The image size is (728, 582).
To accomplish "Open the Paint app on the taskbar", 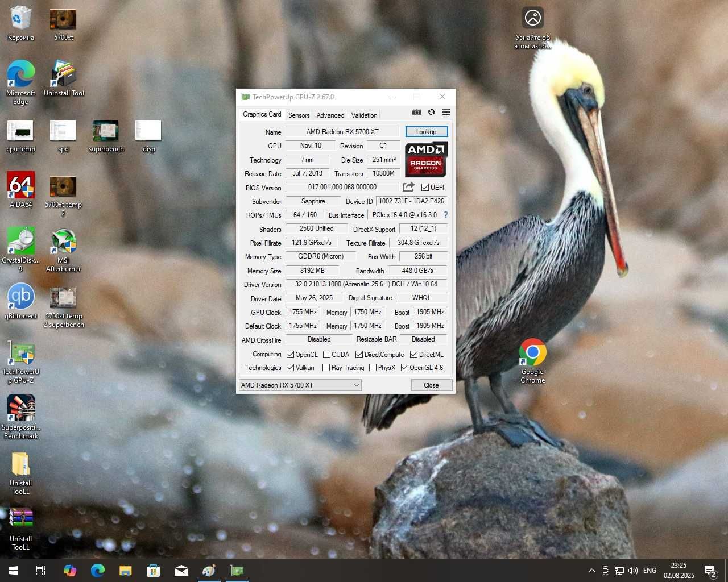I will (209, 571).
